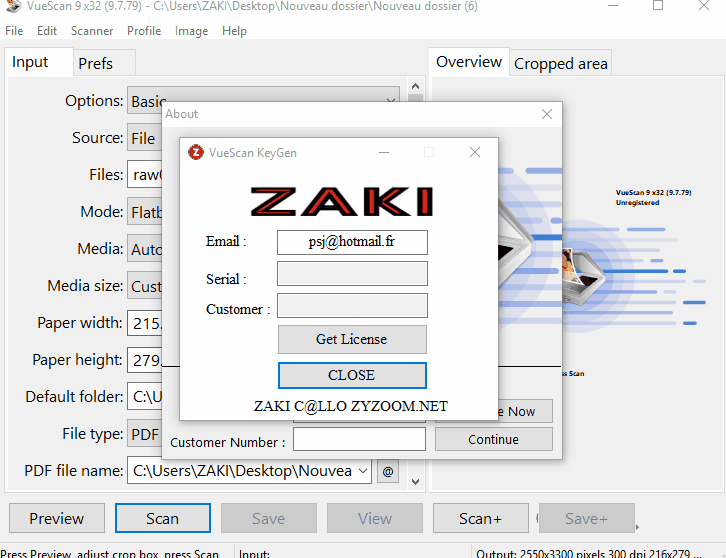Click the View button
This screenshot has height=558, width=726.
(x=375, y=518)
